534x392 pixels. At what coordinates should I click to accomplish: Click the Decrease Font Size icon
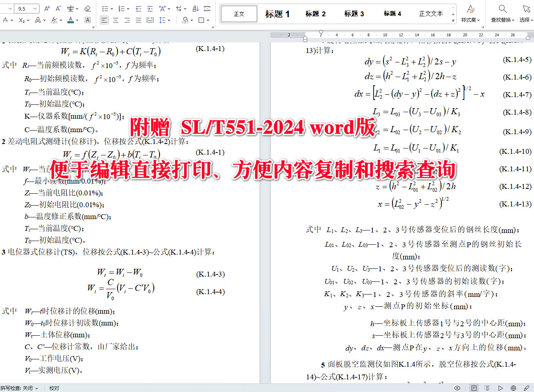pyautogui.click(x=58, y=9)
